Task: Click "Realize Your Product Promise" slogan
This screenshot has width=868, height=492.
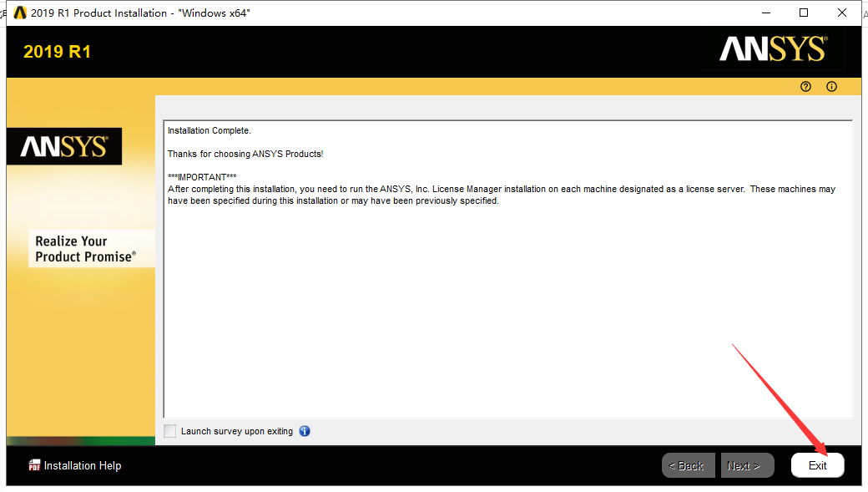Action: (x=85, y=249)
